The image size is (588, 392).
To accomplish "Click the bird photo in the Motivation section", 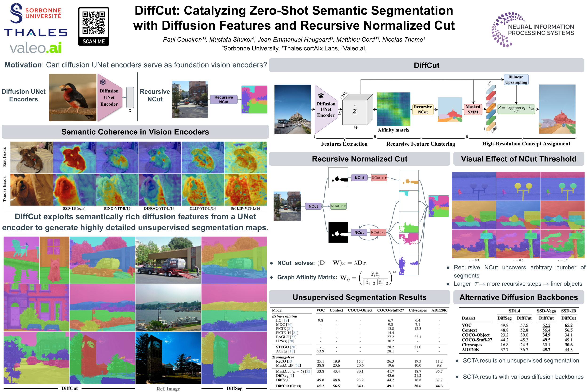I will (x=72, y=97).
